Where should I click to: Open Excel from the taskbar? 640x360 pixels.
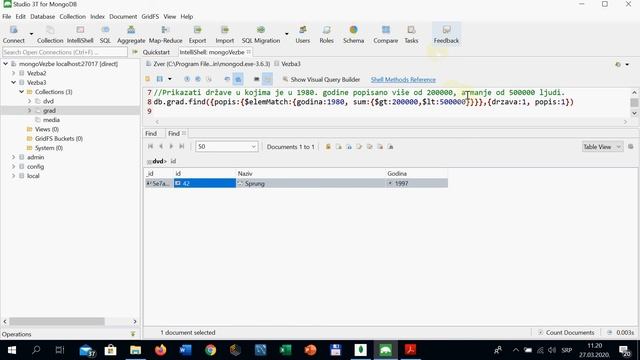click(x=285, y=350)
